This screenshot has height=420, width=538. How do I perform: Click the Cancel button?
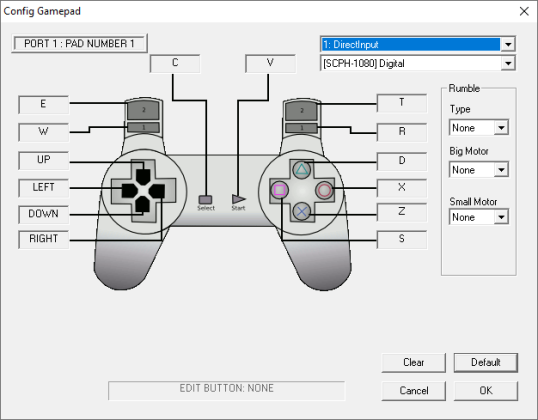click(413, 390)
